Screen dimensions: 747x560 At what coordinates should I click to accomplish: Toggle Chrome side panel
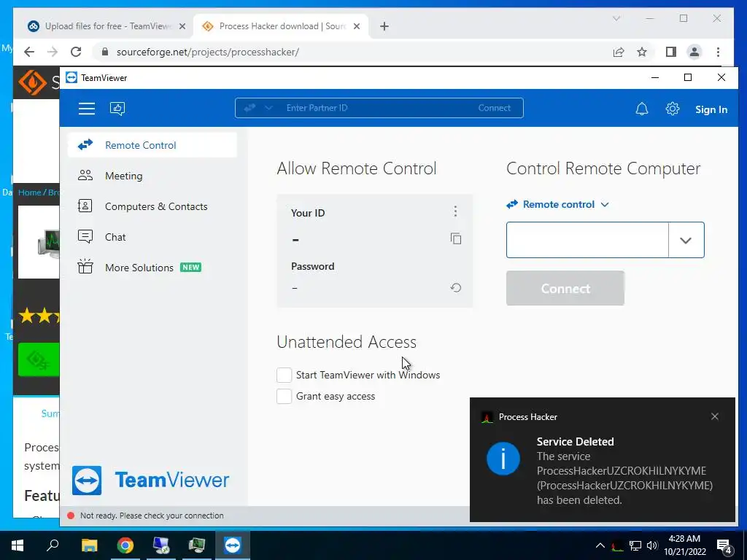point(671,52)
